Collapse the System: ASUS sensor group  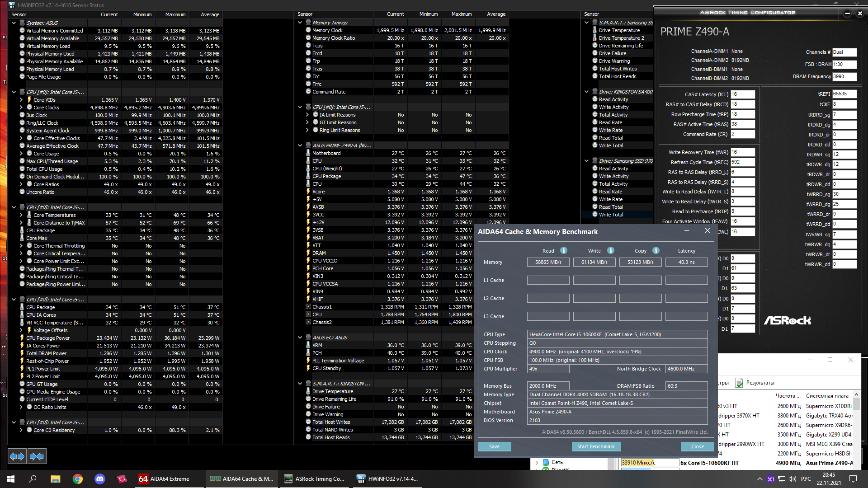click(14, 23)
